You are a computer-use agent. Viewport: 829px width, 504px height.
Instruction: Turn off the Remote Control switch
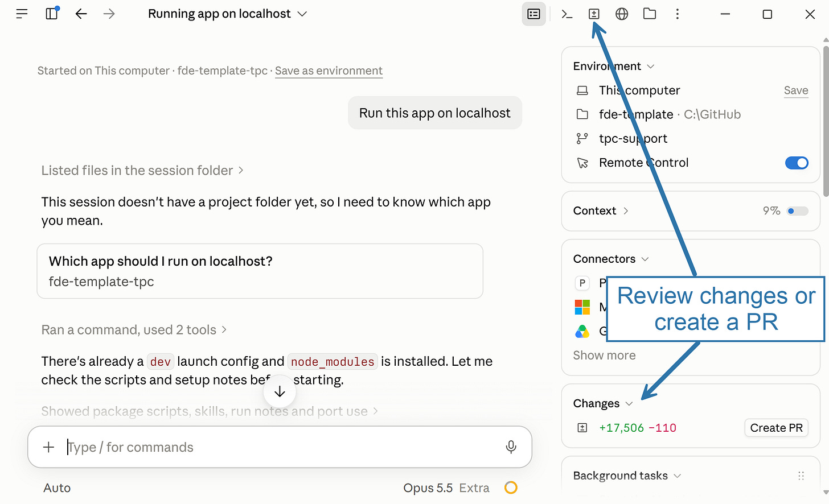(797, 163)
